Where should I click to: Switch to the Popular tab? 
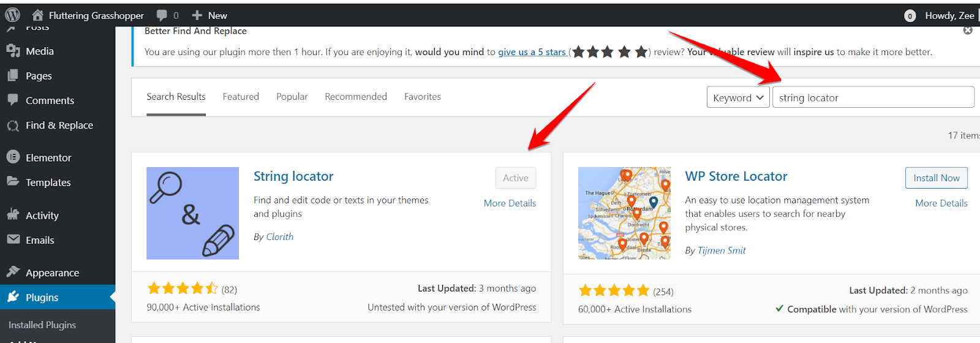click(292, 97)
